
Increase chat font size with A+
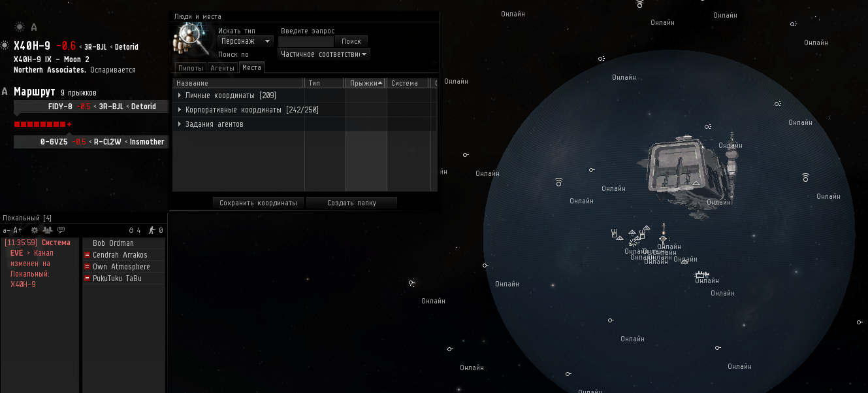coord(18,230)
